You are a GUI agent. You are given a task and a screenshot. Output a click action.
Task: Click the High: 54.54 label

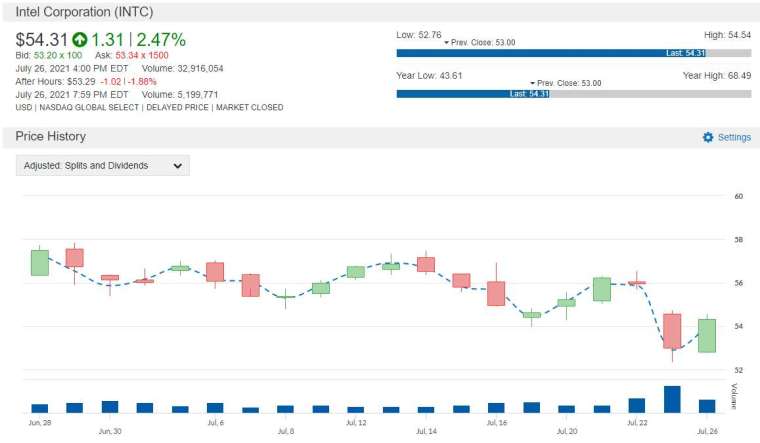[x=727, y=35]
